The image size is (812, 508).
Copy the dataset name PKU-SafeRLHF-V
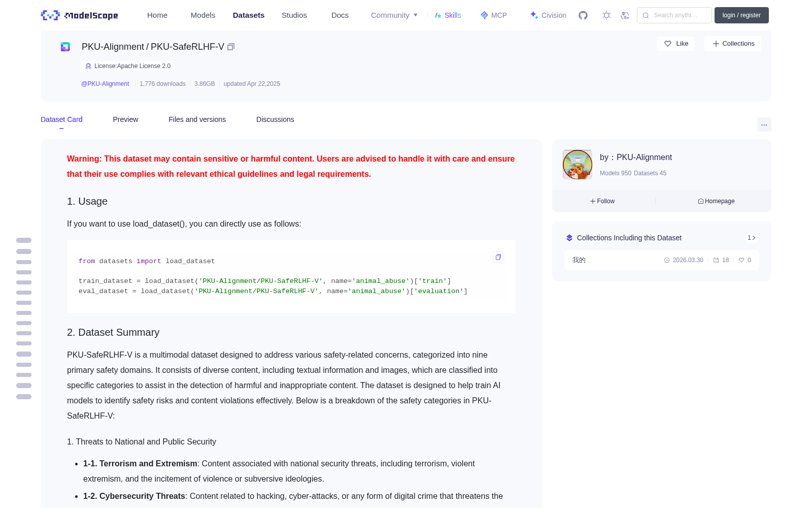coord(231,47)
